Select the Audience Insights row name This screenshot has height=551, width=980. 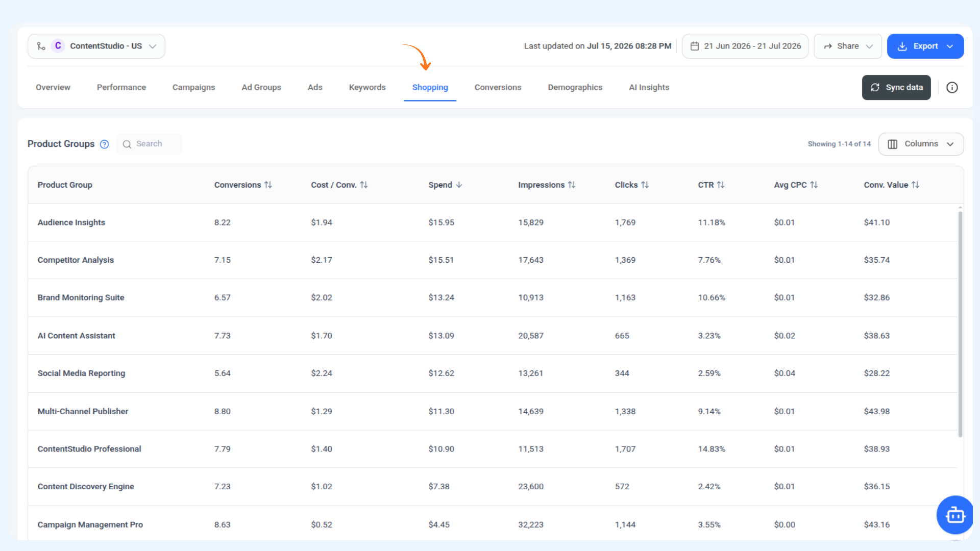tap(71, 222)
